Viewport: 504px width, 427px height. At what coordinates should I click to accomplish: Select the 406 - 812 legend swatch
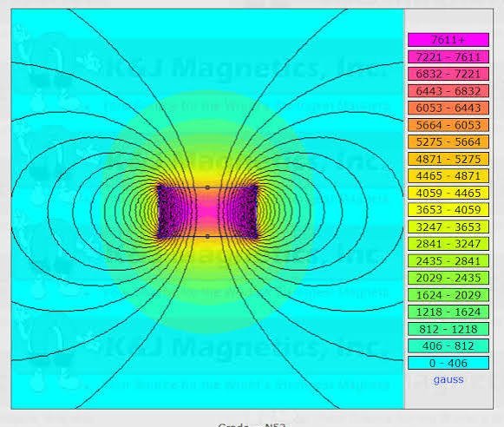coord(448,346)
